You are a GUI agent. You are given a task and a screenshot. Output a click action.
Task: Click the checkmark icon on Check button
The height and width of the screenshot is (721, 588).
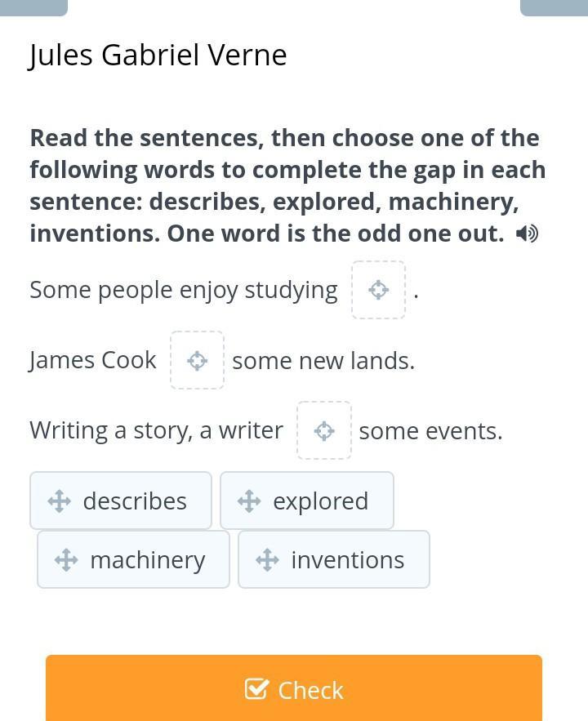256,690
